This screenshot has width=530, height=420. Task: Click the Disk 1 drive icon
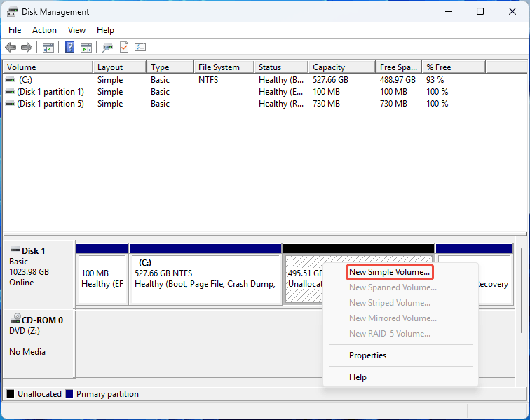[x=15, y=250]
